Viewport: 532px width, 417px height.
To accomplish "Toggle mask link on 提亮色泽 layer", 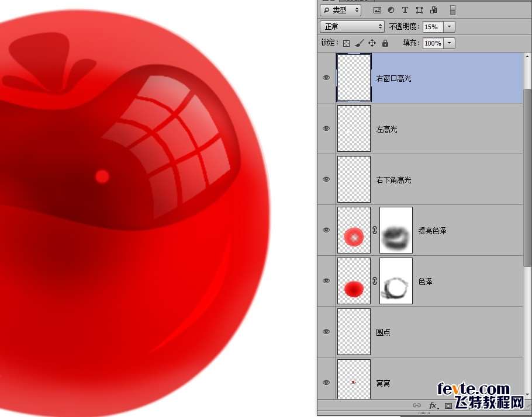I will (x=375, y=230).
